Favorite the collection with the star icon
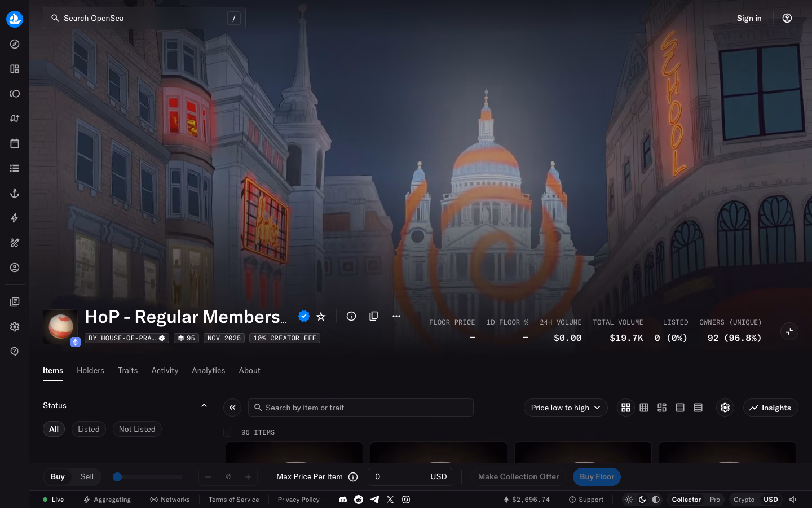The height and width of the screenshot is (508, 812). [321, 316]
